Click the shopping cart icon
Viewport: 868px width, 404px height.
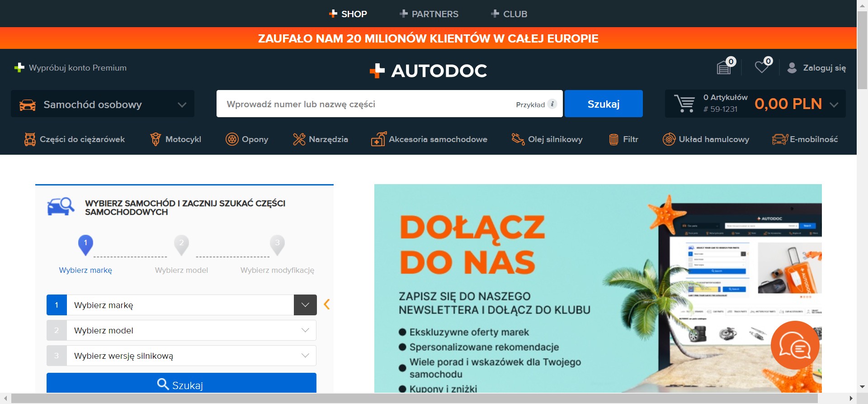coord(684,104)
